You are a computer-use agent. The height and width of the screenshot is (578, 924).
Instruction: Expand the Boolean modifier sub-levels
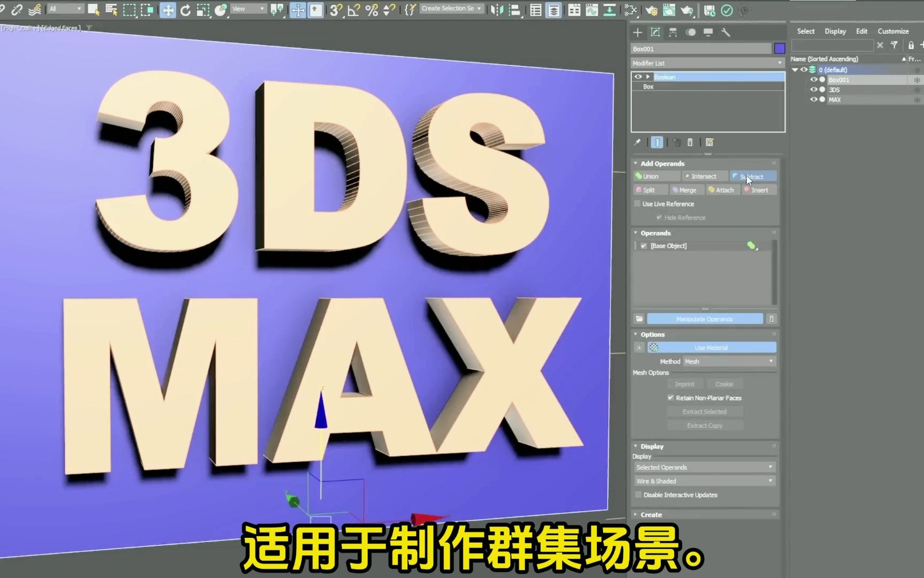tap(648, 77)
